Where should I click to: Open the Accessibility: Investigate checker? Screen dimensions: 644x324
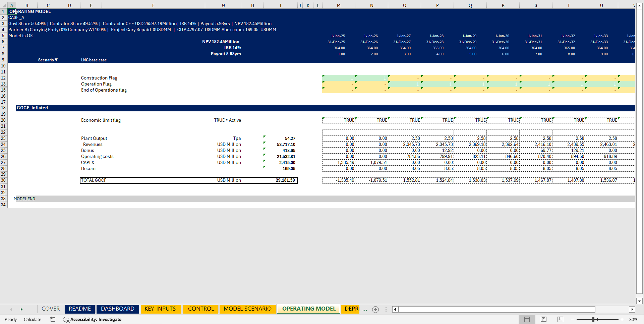pyautogui.click(x=92, y=319)
